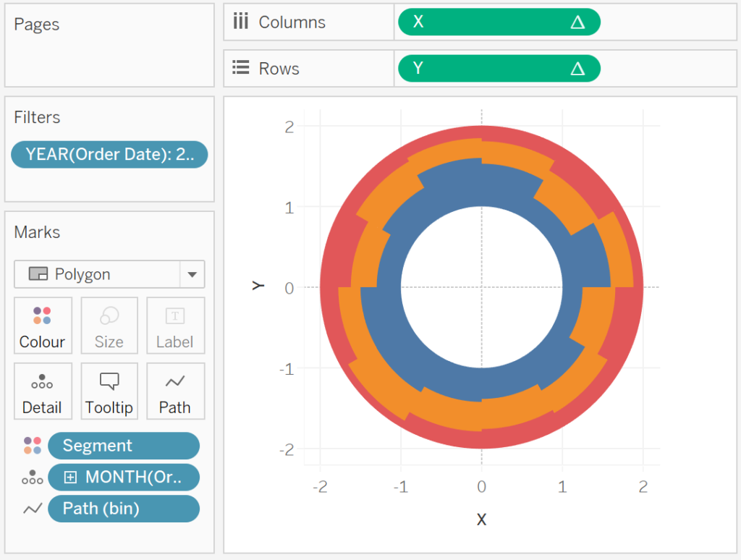
Task: Select the Segment pill in Marks
Action: (x=123, y=446)
